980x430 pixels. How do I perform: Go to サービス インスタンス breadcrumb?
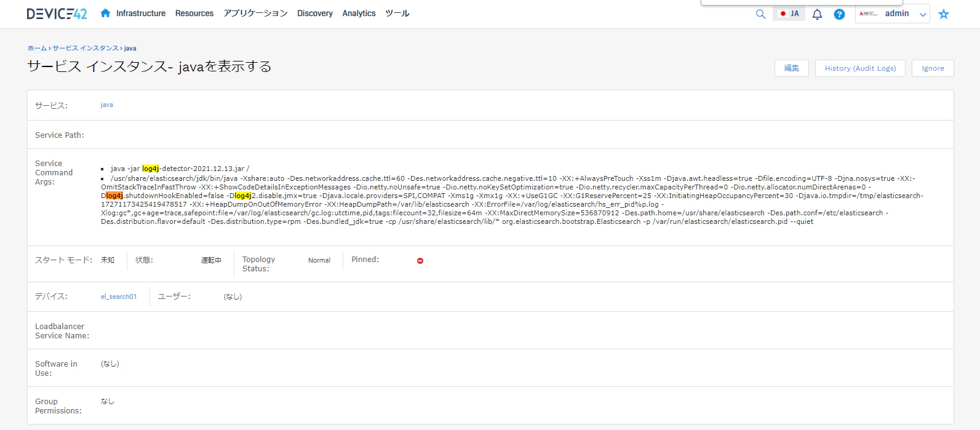(x=86, y=48)
